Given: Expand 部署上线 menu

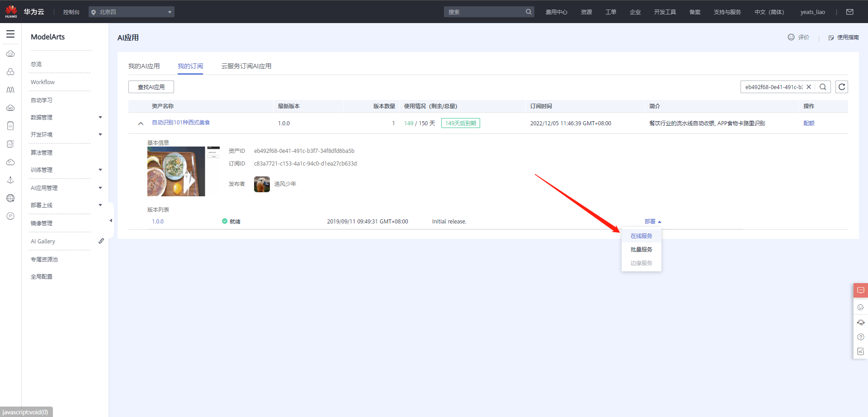Looking at the screenshot, I should tap(100, 205).
